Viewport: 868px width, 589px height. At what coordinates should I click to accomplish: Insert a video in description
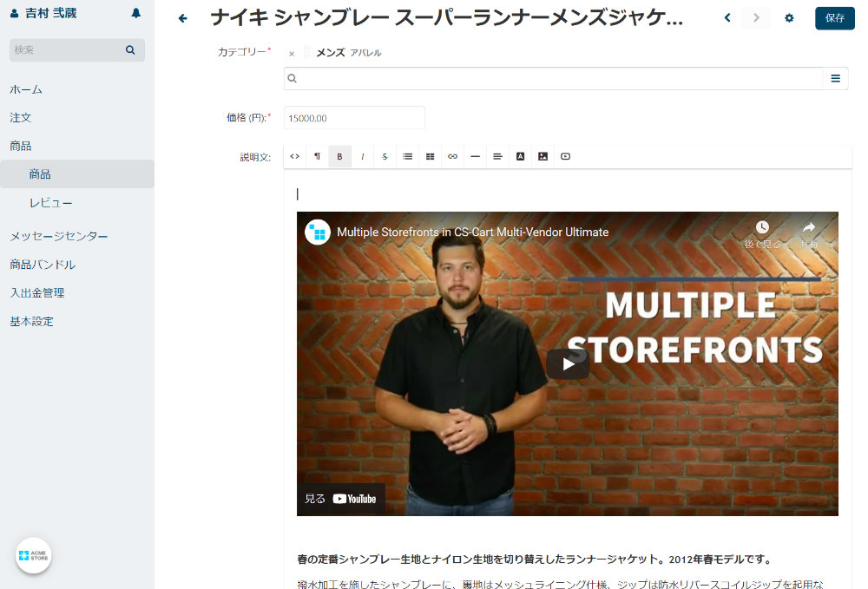click(565, 156)
